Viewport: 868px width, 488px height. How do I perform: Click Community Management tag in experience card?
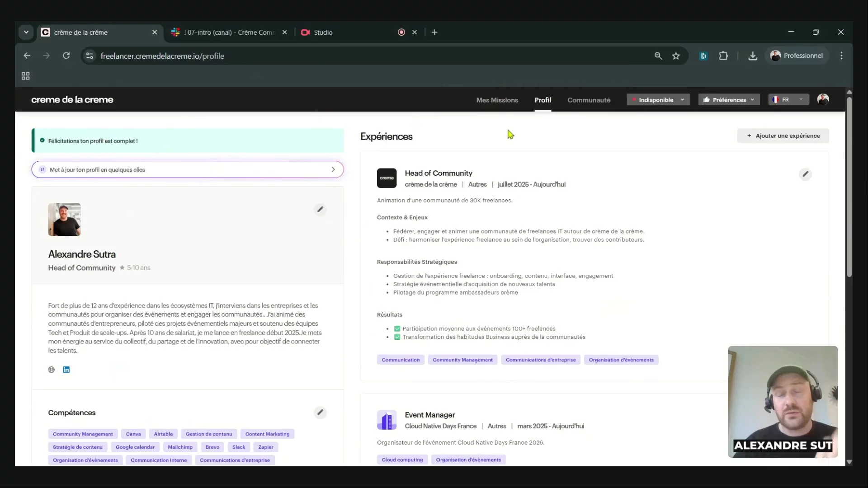click(462, 360)
